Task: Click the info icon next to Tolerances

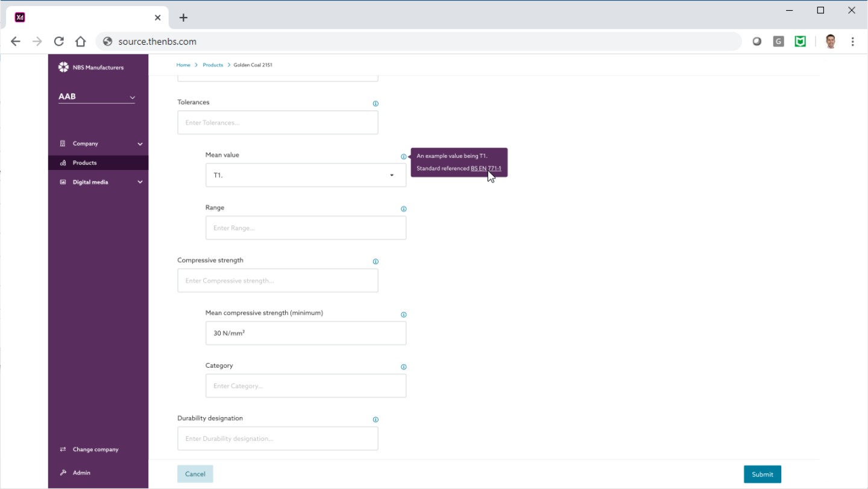Action: pos(376,104)
